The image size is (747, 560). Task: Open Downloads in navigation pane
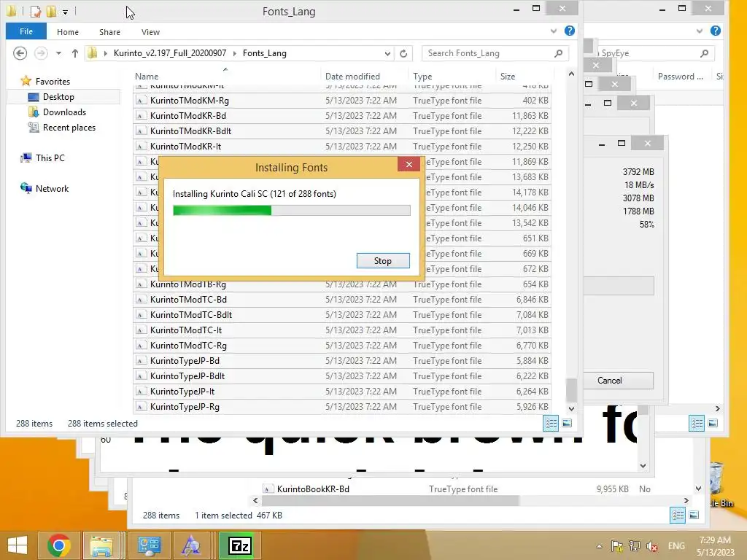point(64,112)
